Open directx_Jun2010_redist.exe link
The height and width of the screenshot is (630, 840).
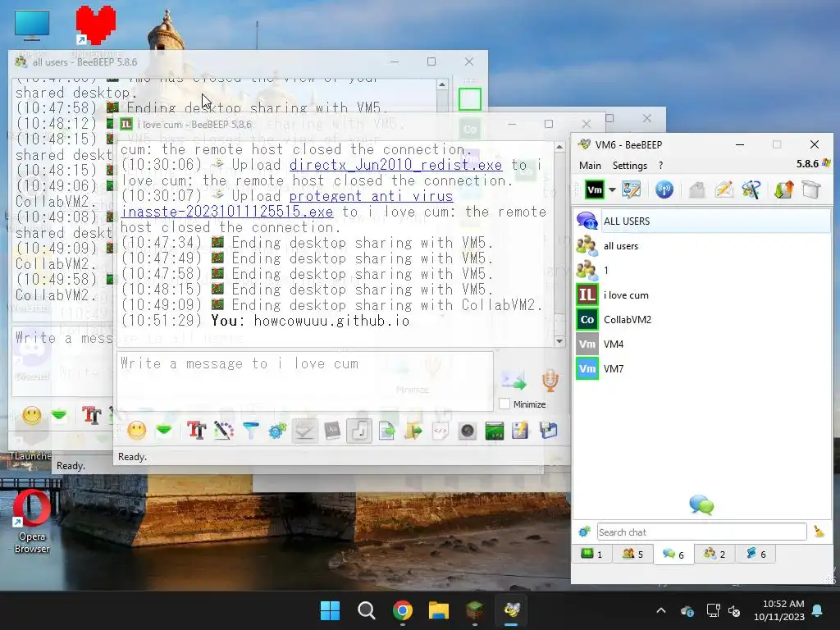click(396, 165)
